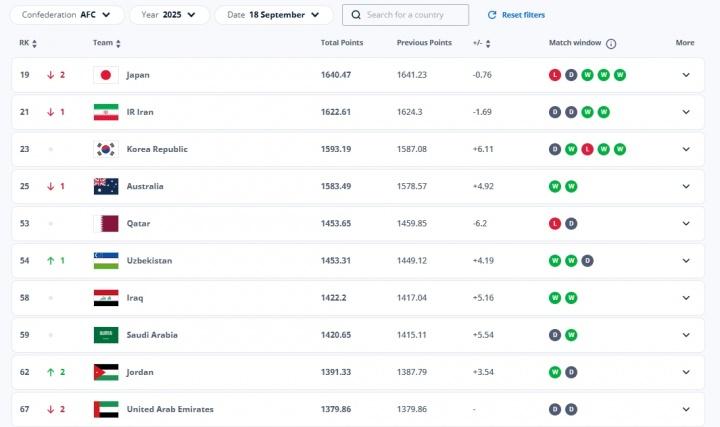Expand the United Arab Emirates row
Screen dimensions: 720x427
point(686,409)
